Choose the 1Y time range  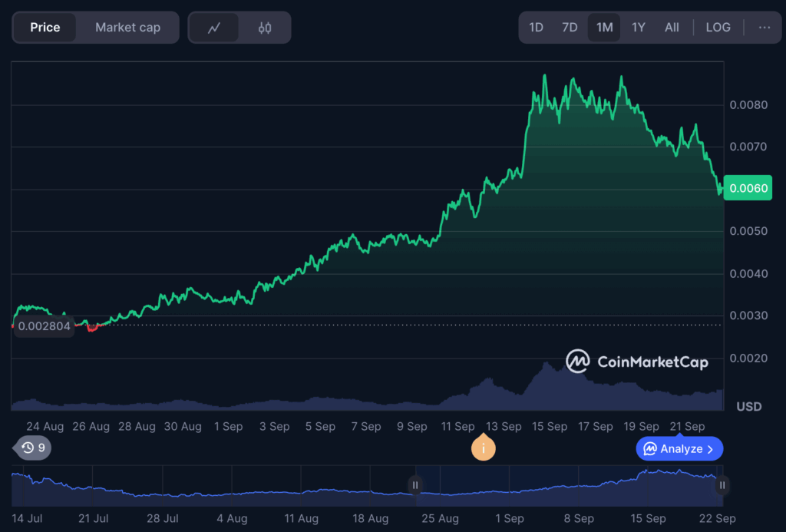[638, 28]
